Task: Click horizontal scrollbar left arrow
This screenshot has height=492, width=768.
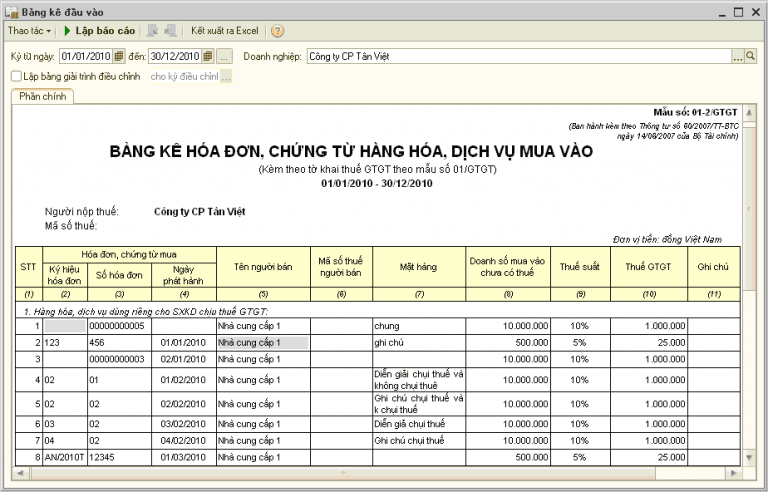Action: click(x=21, y=473)
